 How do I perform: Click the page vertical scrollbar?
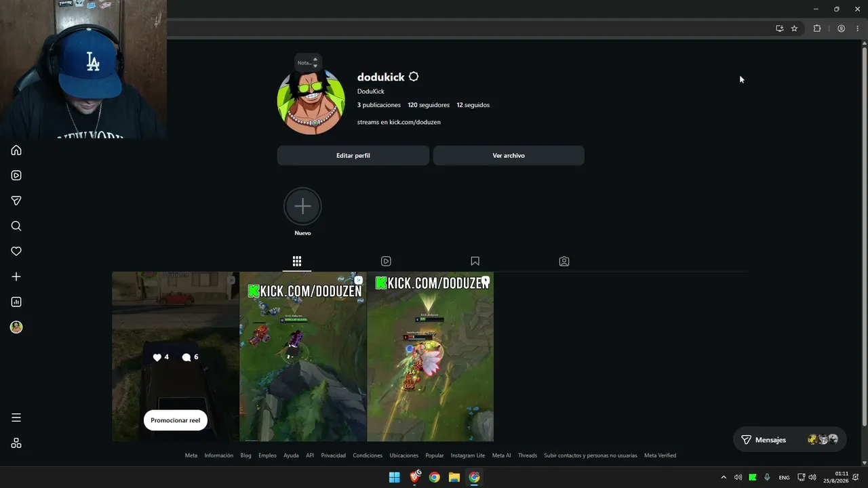tap(864, 237)
